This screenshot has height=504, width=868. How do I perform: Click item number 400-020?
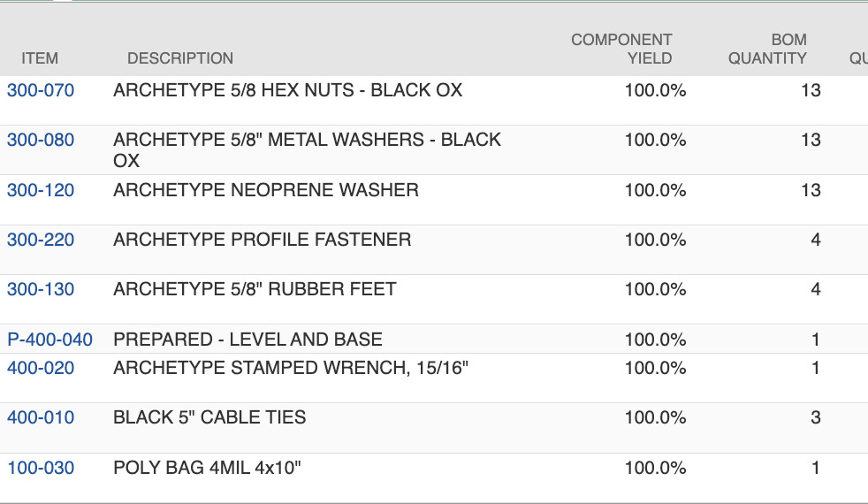tap(41, 368)
